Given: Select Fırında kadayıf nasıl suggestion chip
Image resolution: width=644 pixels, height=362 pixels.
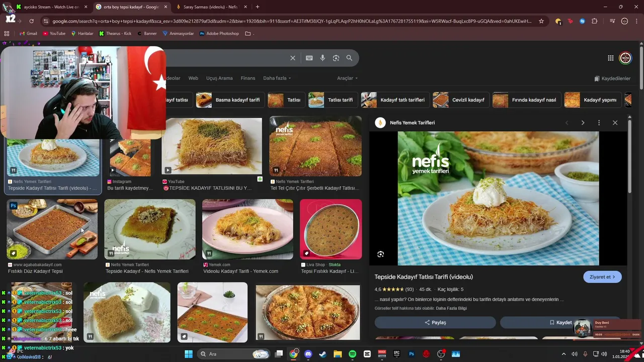Looking at the screenshot, I should (526, 100).
